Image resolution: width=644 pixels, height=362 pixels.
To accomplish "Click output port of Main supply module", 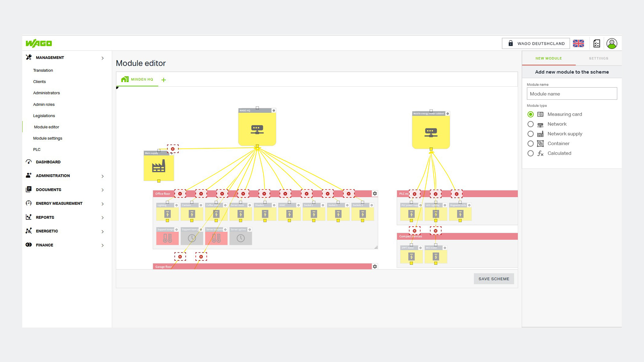I will tap(159, 181).
